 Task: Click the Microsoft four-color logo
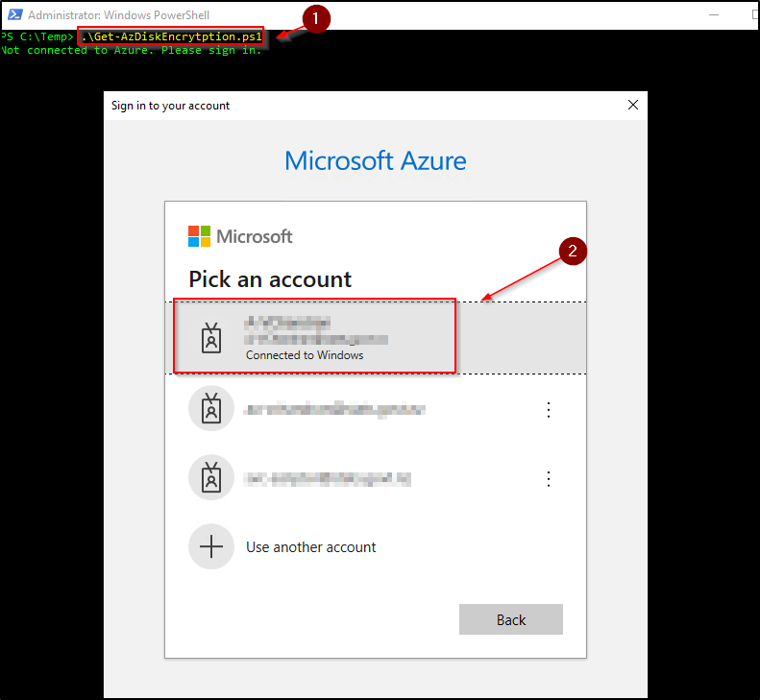click(x=200, y=236)
